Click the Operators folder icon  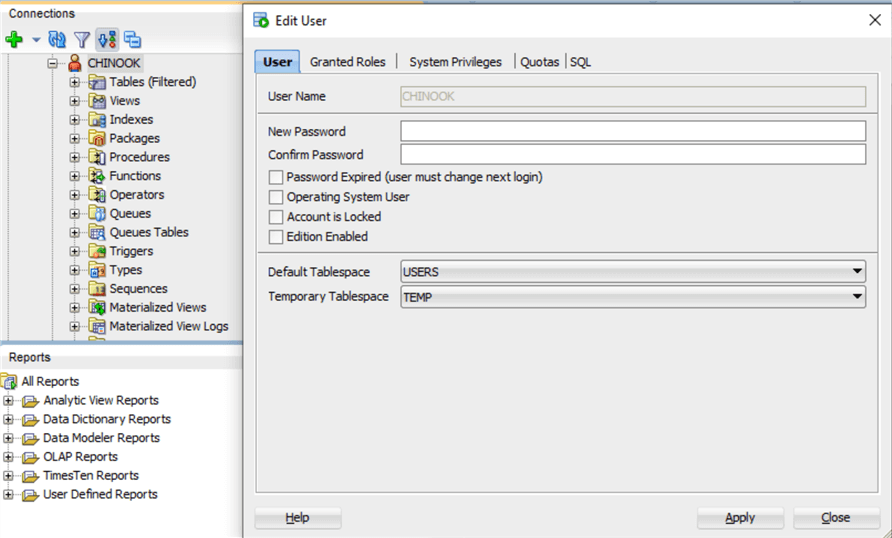point(97,195)
